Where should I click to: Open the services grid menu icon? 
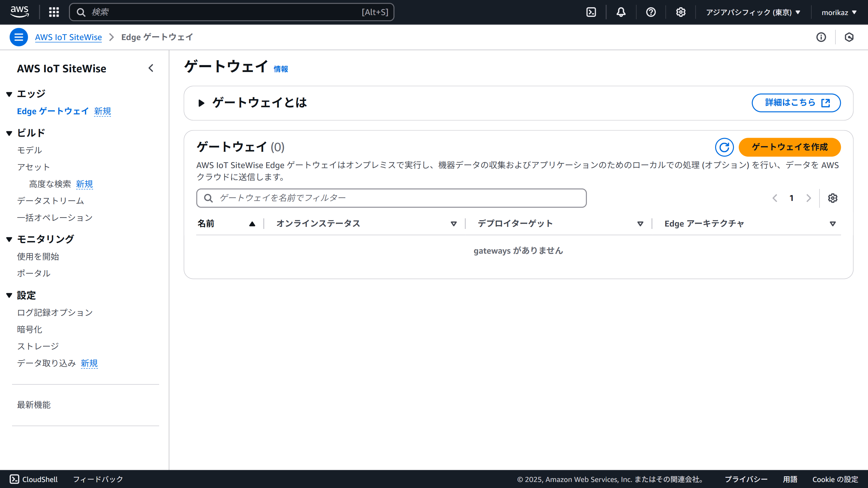point(54,12)
